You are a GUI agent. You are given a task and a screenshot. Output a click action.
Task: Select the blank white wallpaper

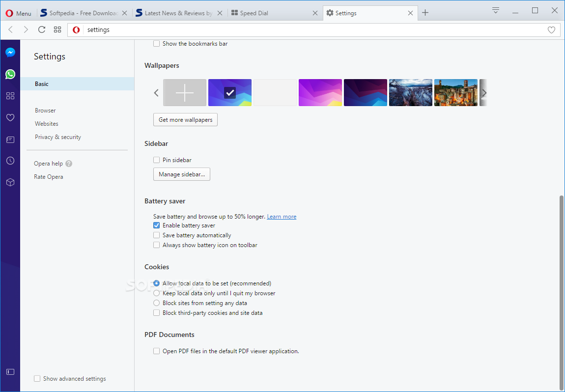pos(275,92)
